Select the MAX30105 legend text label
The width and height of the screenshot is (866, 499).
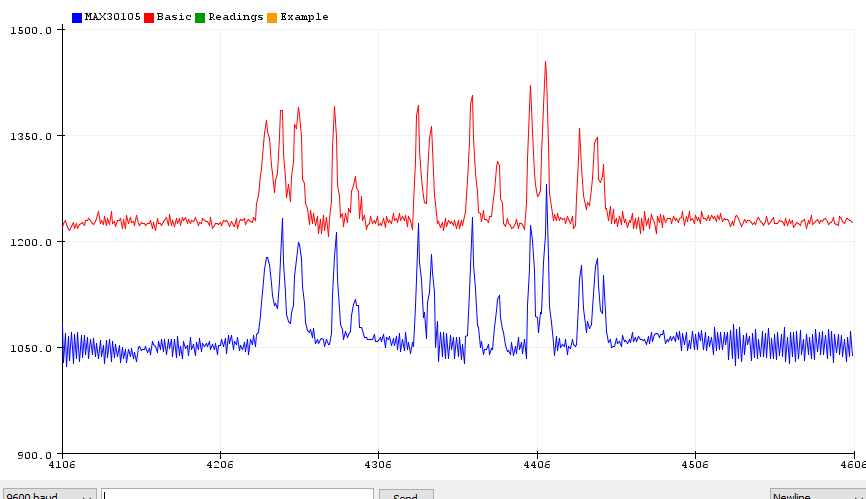pyautogui.click(x=113, y=17)
